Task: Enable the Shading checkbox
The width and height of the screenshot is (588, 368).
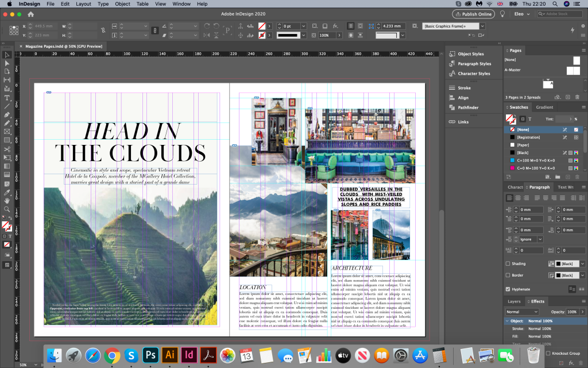Action: click(x=508, y=263)
